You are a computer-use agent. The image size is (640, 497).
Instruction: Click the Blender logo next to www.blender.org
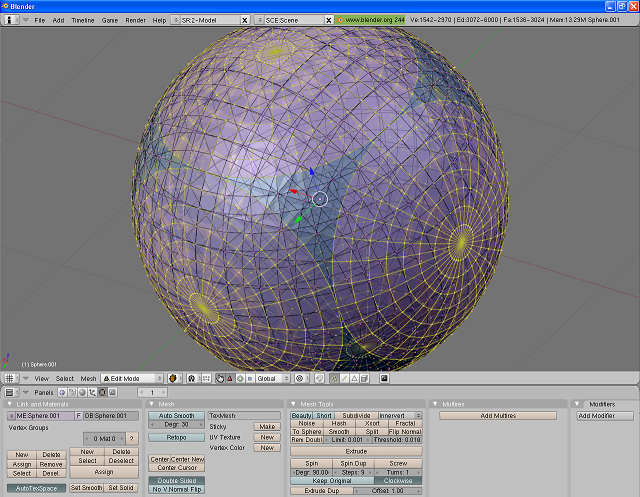340,20
